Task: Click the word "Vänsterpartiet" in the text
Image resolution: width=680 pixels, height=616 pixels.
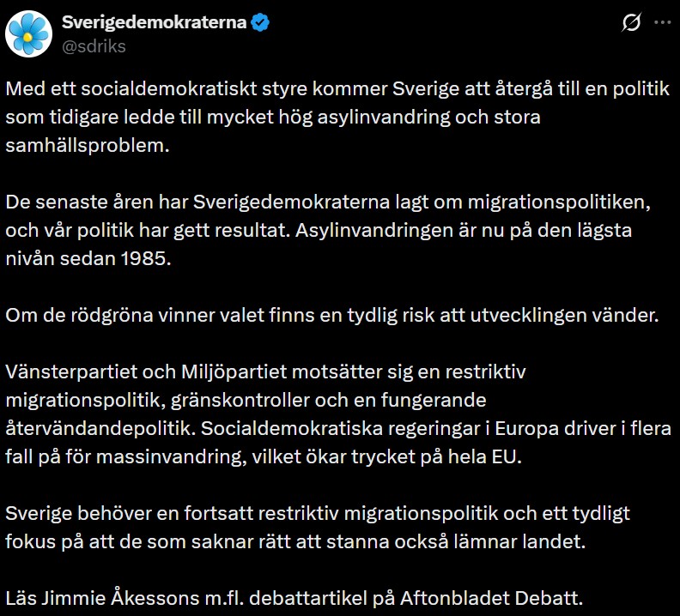Action: point(64,371)
